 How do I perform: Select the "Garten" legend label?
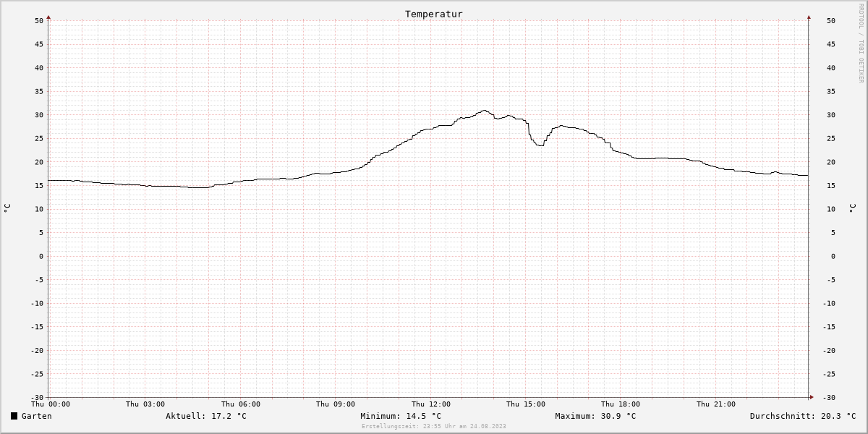click(36, 416)
